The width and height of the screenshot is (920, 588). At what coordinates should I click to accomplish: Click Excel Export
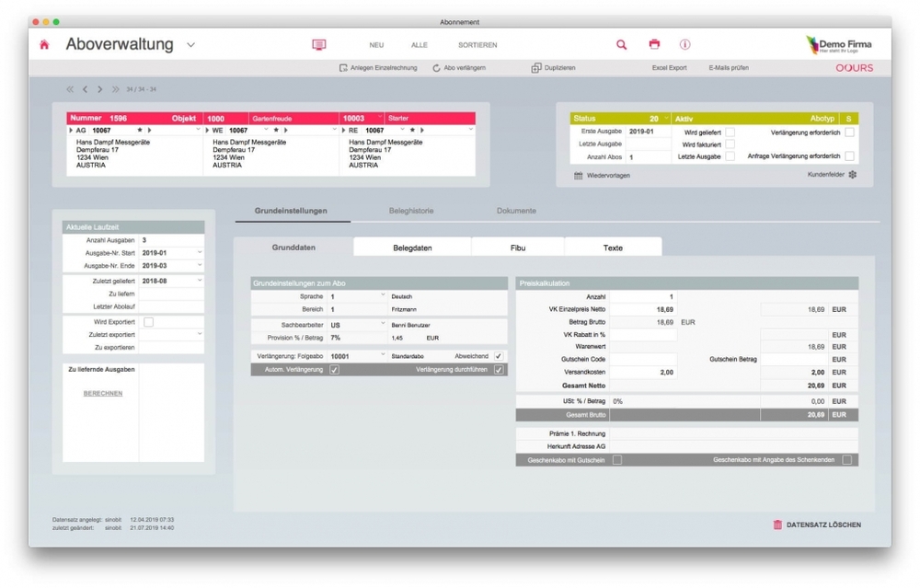coord(669,68)
